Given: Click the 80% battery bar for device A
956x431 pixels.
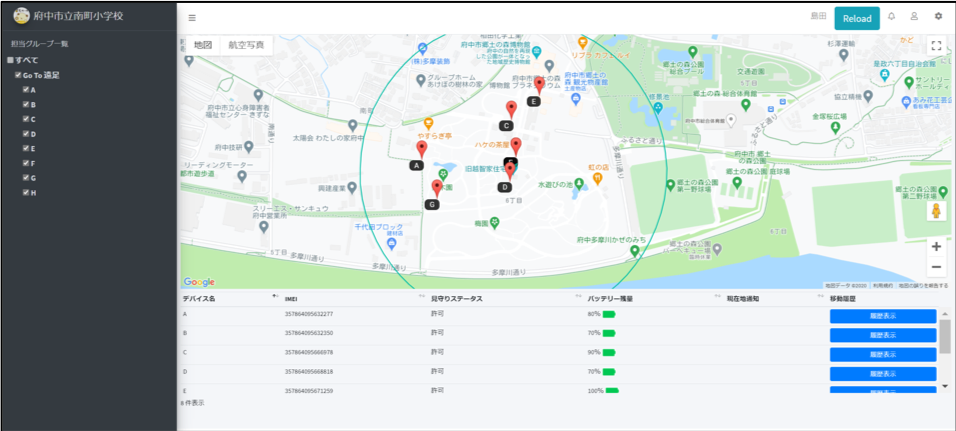Looking at the screenshot, I should pos(609,315).
